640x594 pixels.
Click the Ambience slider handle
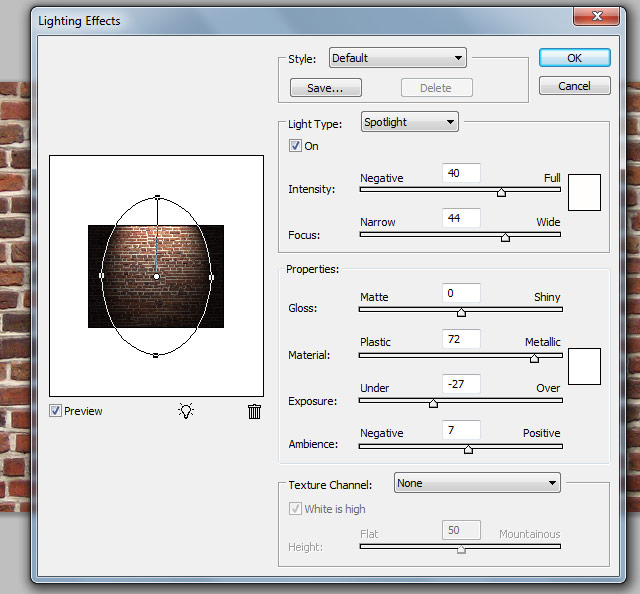[468, 449]
